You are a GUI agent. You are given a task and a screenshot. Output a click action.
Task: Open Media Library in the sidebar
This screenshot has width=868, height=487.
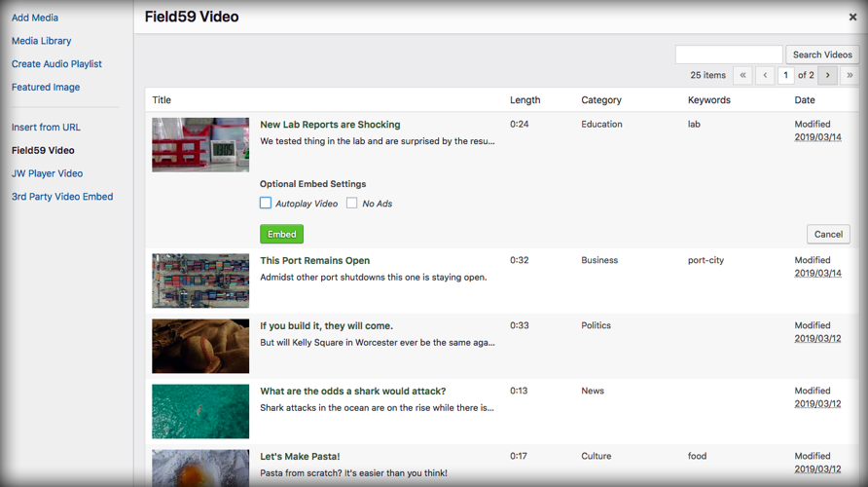point(42,41)
